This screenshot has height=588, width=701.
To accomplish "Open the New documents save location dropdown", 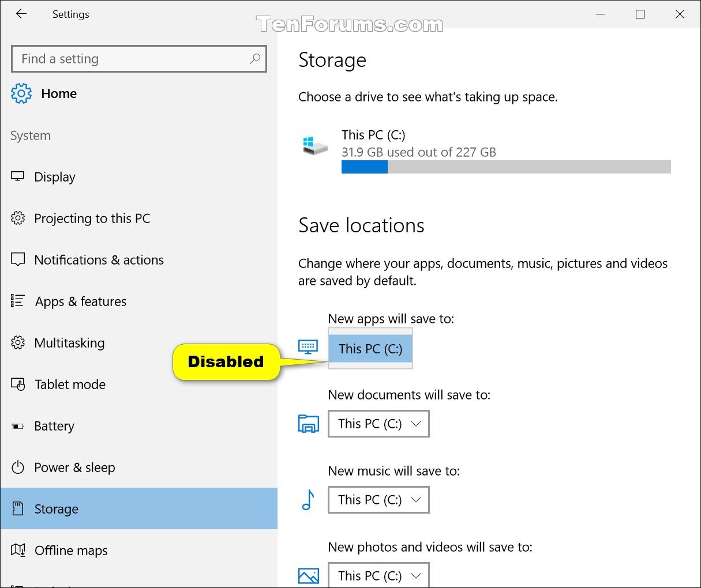I will point(378,424).
